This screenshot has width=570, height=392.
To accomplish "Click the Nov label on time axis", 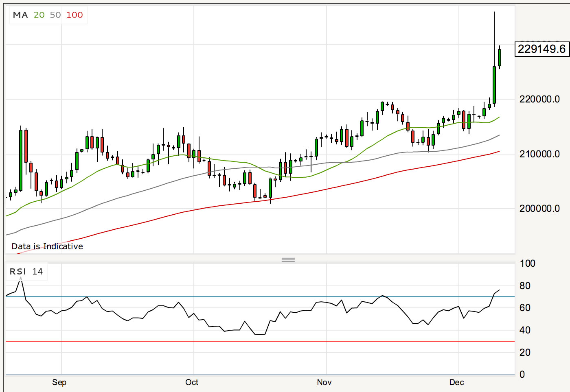I will pos(324,382).
